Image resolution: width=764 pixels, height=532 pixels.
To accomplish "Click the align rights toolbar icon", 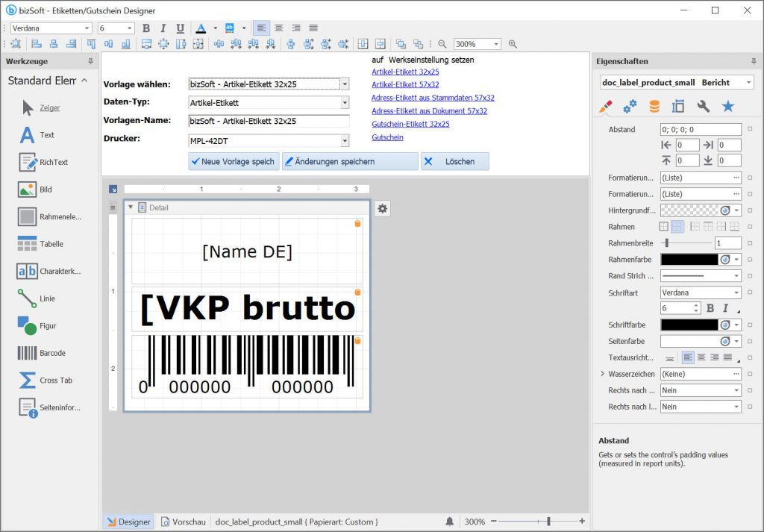I will pyautogui.click(x=71, y=44).
